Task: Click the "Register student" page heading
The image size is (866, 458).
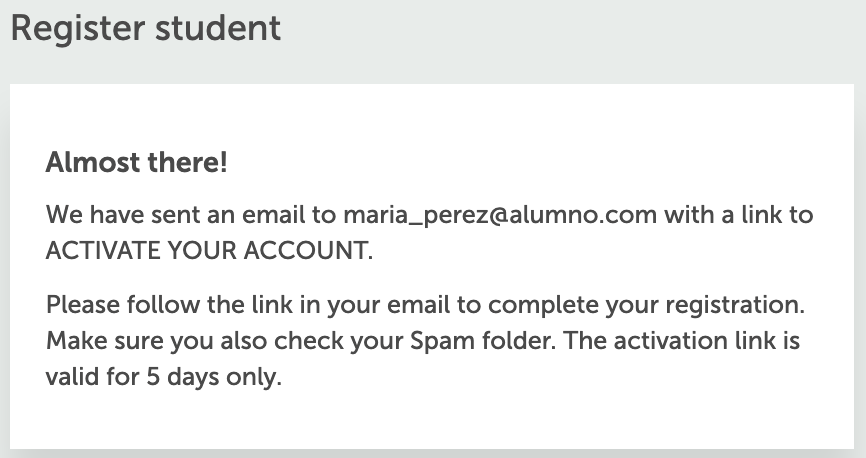Action: click(145, 28)
